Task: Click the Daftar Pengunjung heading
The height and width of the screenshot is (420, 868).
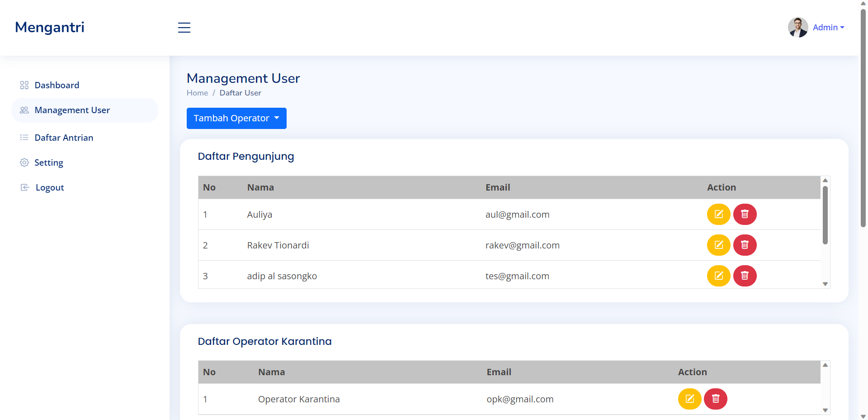Action: 246,156
